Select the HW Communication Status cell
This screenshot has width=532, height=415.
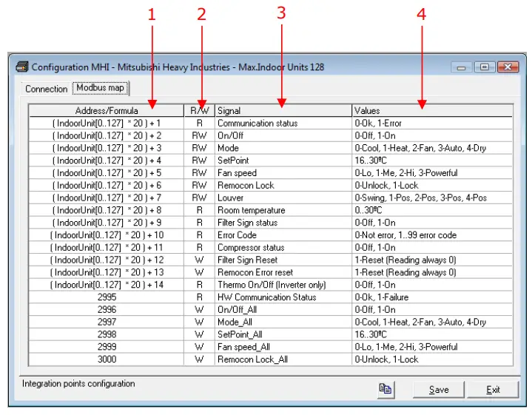click(283, 297)
